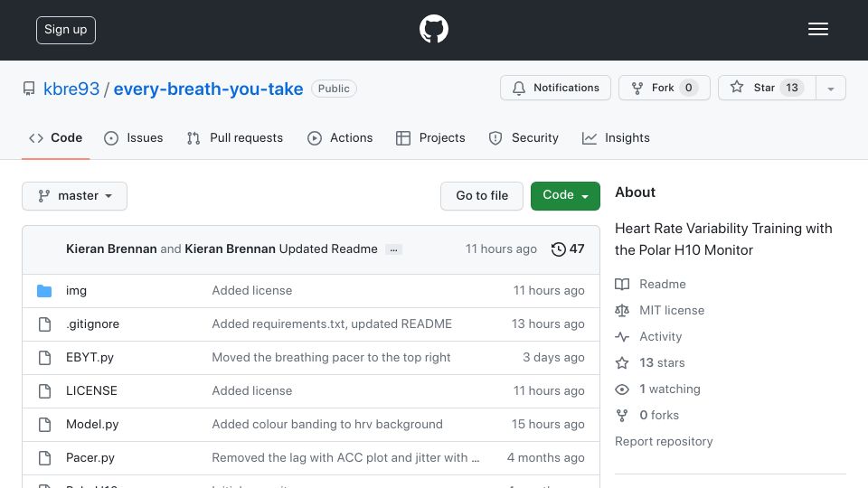Open the LICENSE file
Screen dimensions: 868x488
tap(91, 390)
